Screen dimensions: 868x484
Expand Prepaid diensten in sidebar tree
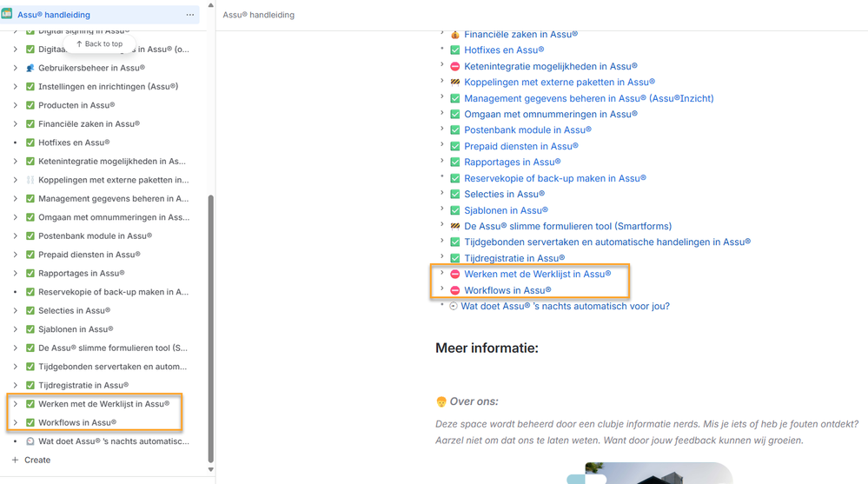[16, 255]
